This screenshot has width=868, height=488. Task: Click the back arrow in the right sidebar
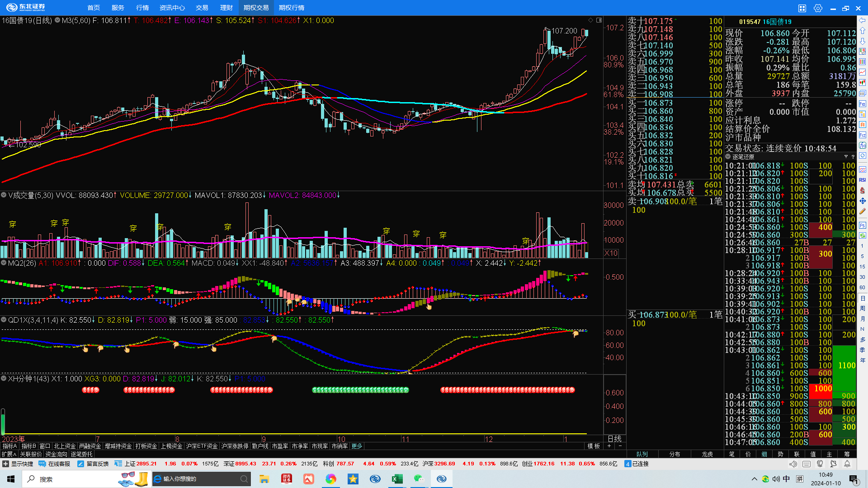point(863,20)
